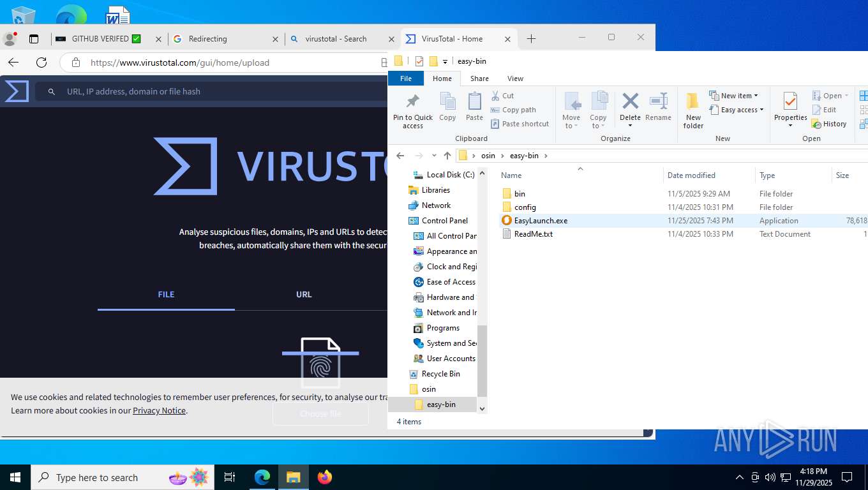Screen dimensions: 868x490
Task: Switch to the Redirecting browser tab
Action: [207, 39]
